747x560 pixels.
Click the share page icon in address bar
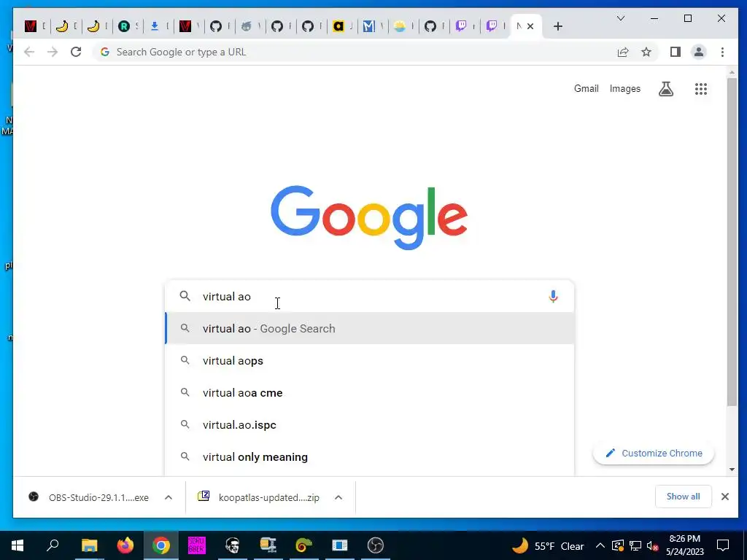point(623,52)
